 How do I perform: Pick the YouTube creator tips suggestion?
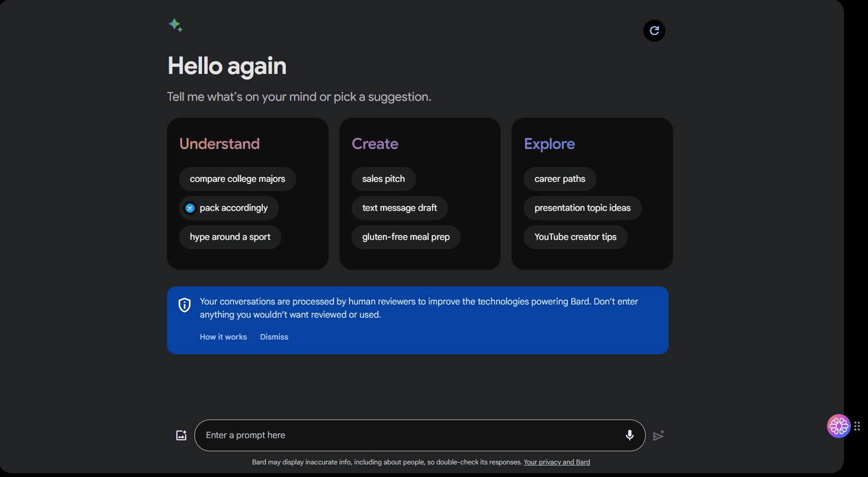click(x=576, y=237)
